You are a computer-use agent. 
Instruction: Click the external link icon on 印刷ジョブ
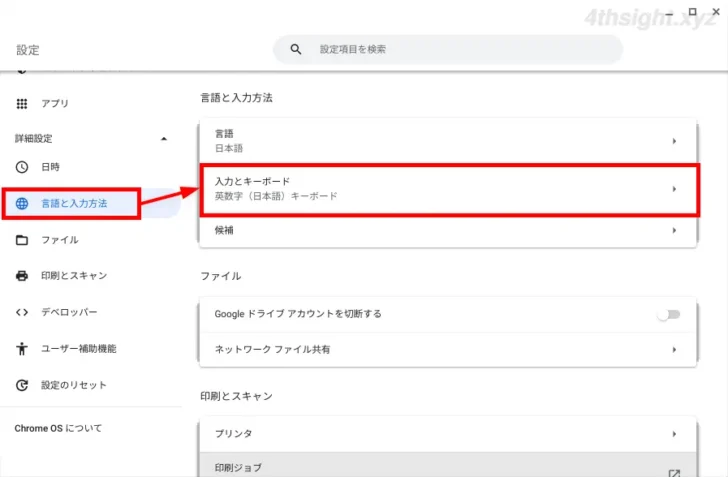tap(674, 473)
